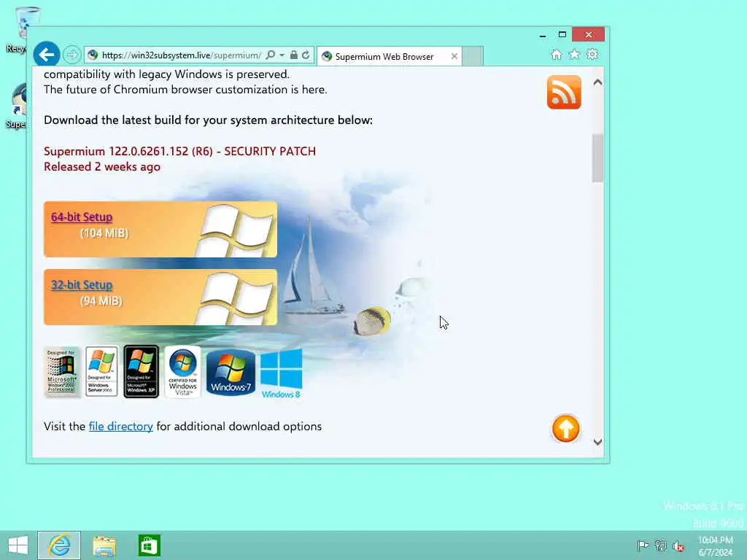Click the orange back-to-top arrow button
The height and width of the screenshot is (560, 747).
(x=565, y=429)
